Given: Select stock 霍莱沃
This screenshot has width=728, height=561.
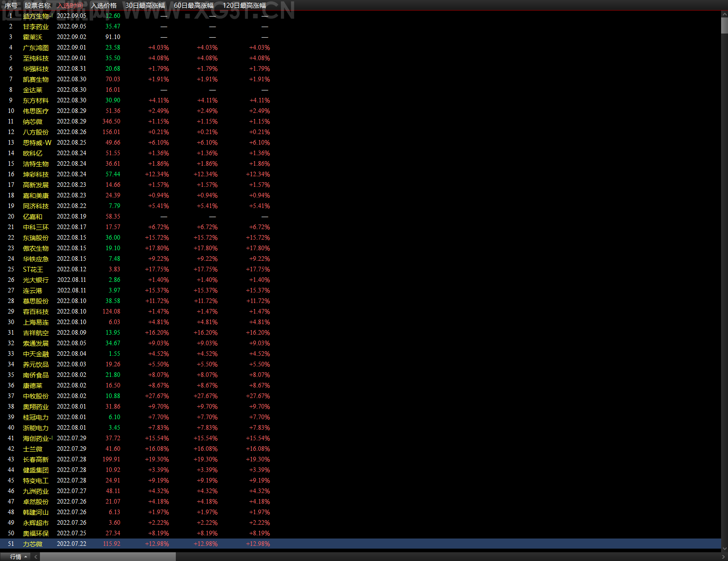Looking at the screenshot, I should (33, 37).
